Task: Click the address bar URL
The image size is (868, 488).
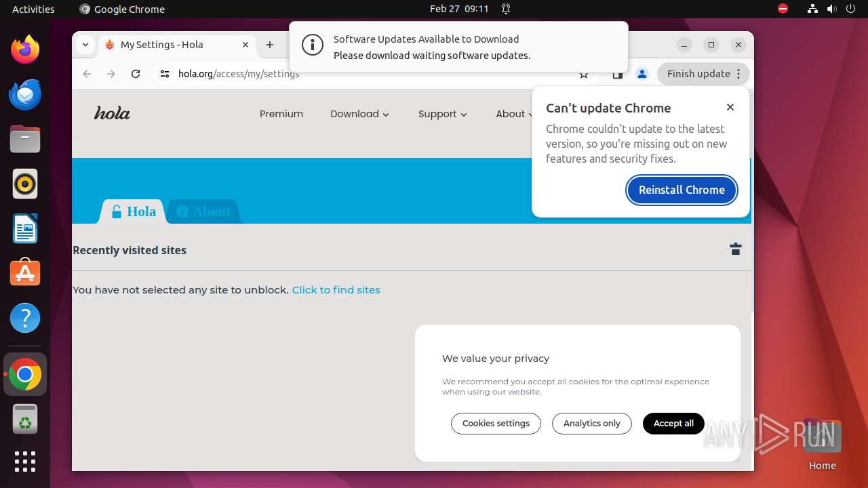Action: pyautogui.click(x=239, y=74)
